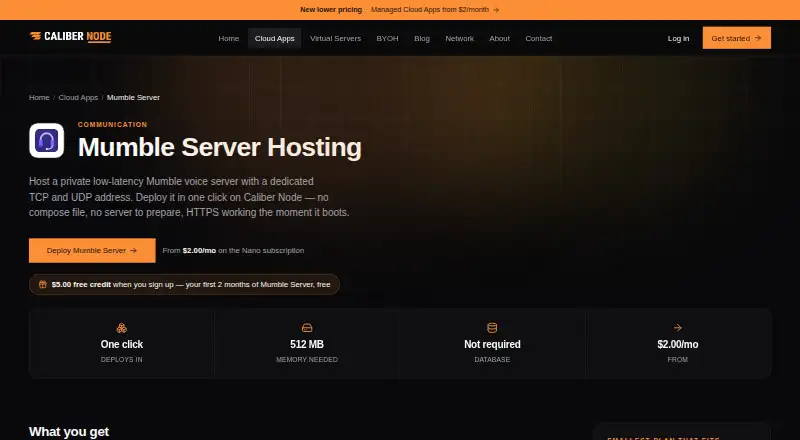Open the Home navigation item

(229, 38)
